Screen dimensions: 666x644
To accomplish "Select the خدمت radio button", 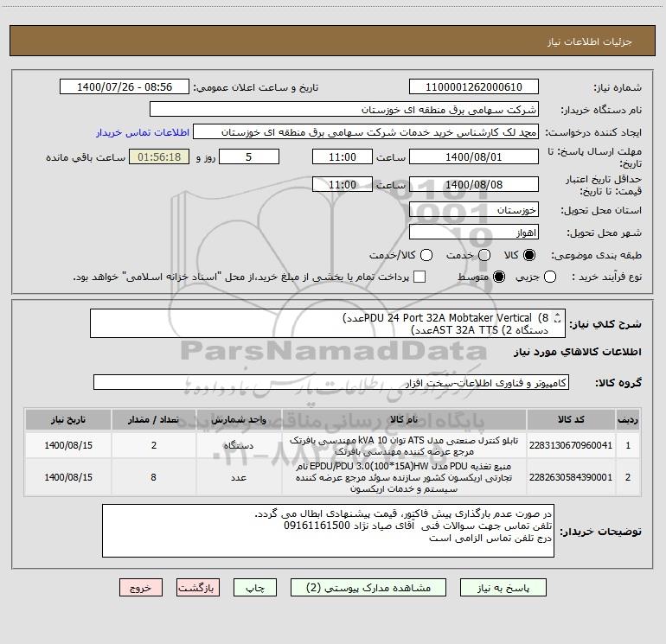I will (484, 255).
